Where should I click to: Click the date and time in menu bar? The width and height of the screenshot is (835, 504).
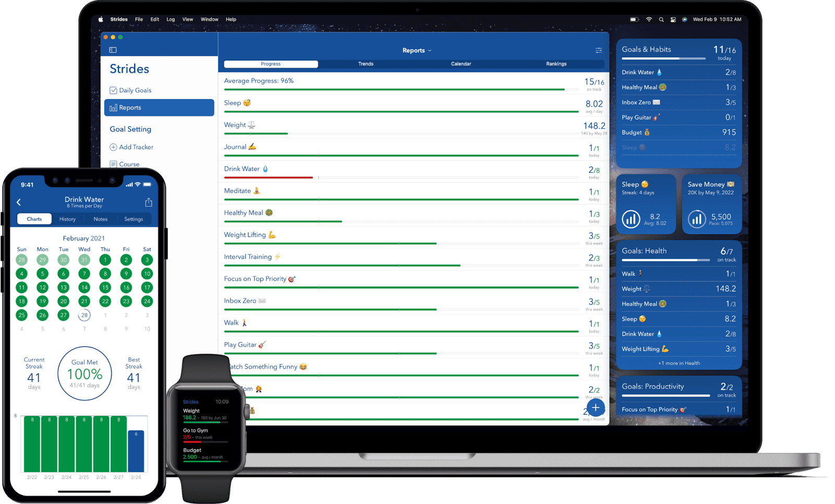(717, 19)
